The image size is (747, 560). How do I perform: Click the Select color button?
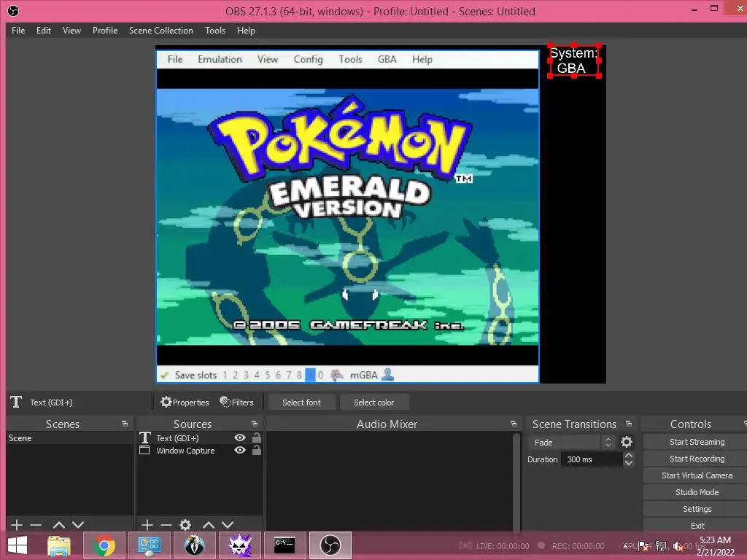click(374, 402)
